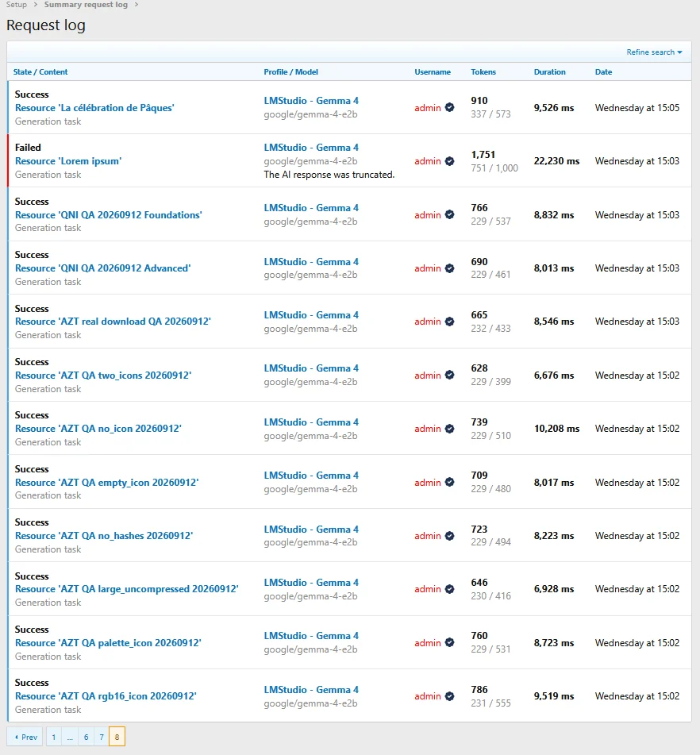
Task: Click verified badge icon in Foundations row
Action: [x=449, y=214]
